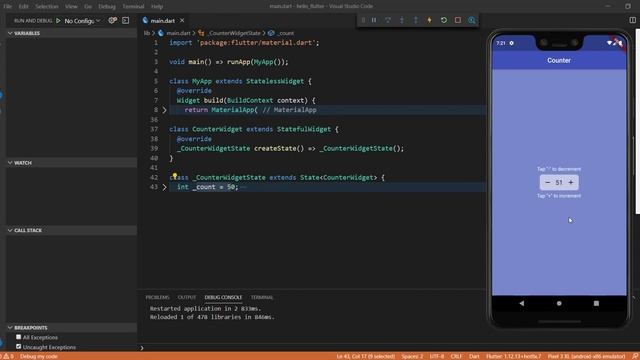Open the Help menu
This screenshot has height=360, width=640.
pyautogui.click(x=157, y=6)
